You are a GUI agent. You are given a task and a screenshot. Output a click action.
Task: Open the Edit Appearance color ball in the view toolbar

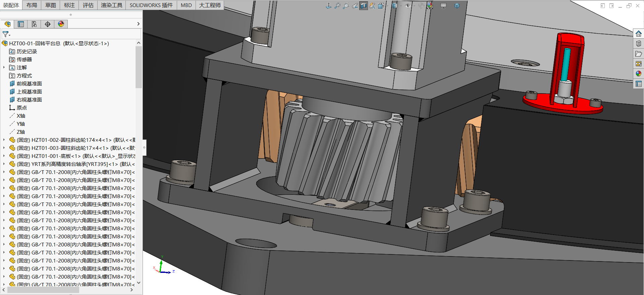tap(421, 6)
